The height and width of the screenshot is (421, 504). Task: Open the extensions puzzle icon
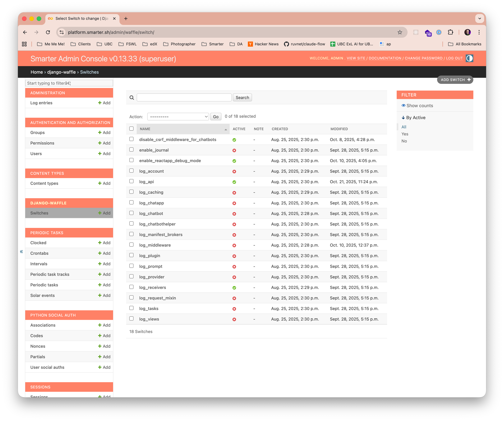pos(451,32)
